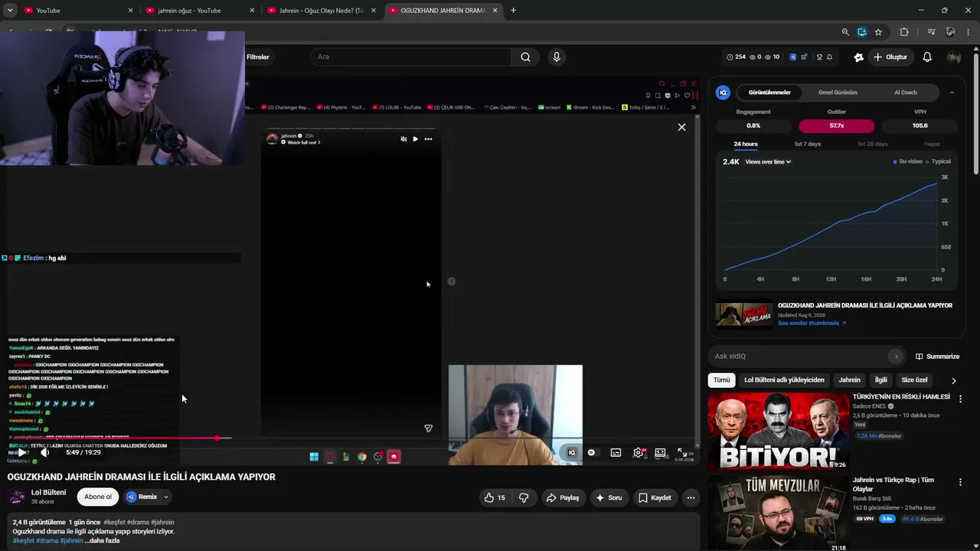Image resolution: width=980 pixels, height=551 pixels.
Task: Filter by Lol Bülteni adlı yükleyiciden chip
Action: point(784,380)
